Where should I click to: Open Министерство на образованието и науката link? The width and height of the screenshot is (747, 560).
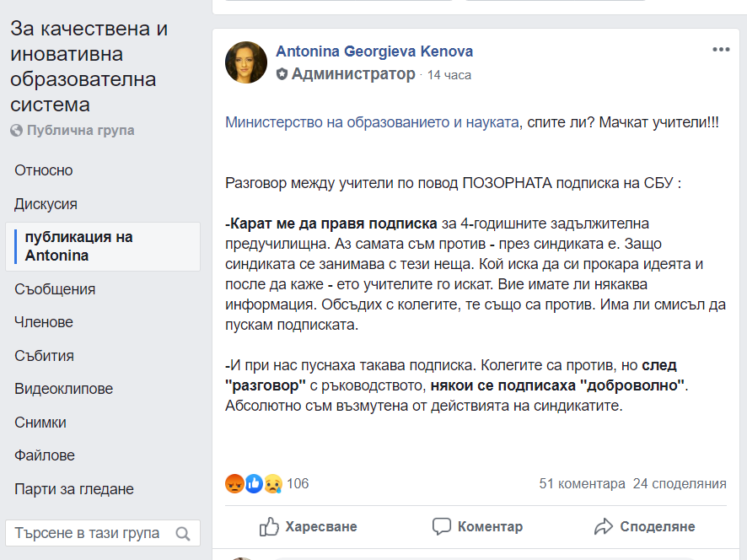pos(372,122)
